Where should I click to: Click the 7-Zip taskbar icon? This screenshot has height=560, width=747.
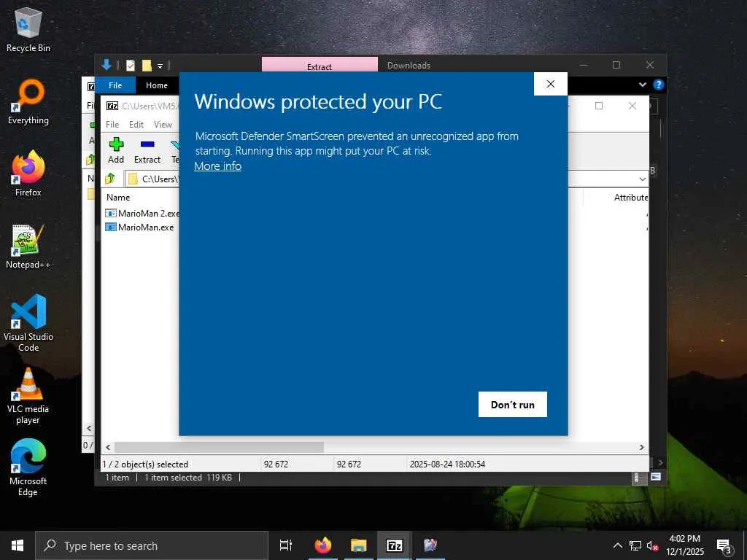click(x=395, y=545)
